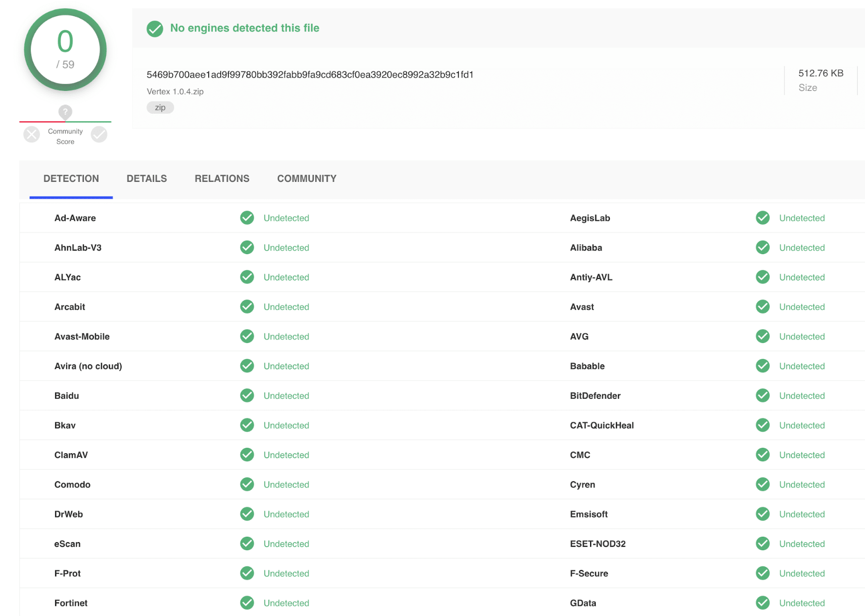This screenshot has width=865, height=616.
Task: Click the check icon beside Avast
Action: 762,307
